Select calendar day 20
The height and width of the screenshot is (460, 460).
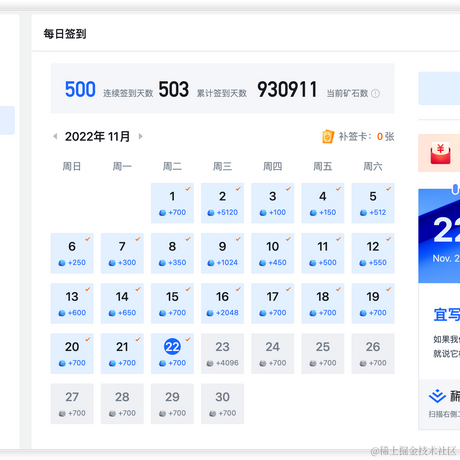pyautogui.click(x=72, y=354)
